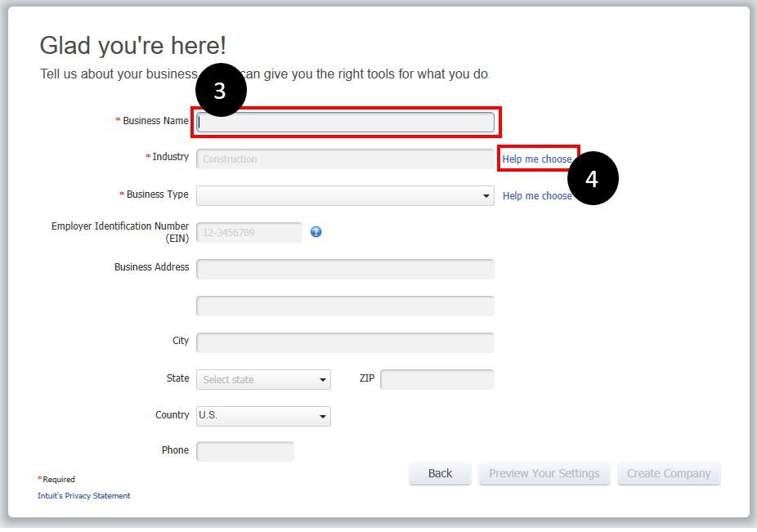This screenshot has width=757, height=532.
Task: Click Help me choose beside Industry
Action: click(537, 159)
